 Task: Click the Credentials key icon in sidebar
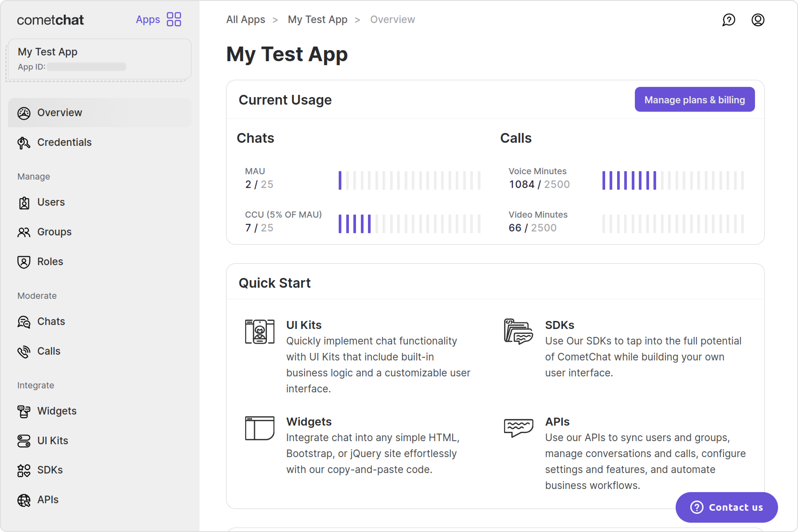pos(24,143)
